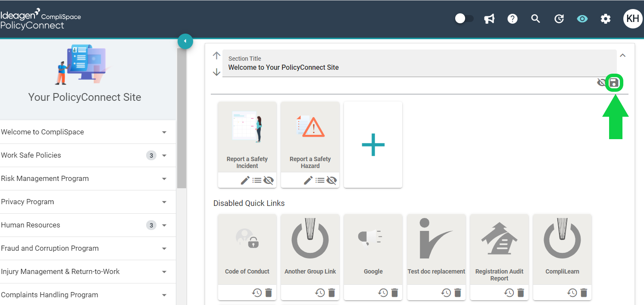Open the help question mark icon

point(512,19)
